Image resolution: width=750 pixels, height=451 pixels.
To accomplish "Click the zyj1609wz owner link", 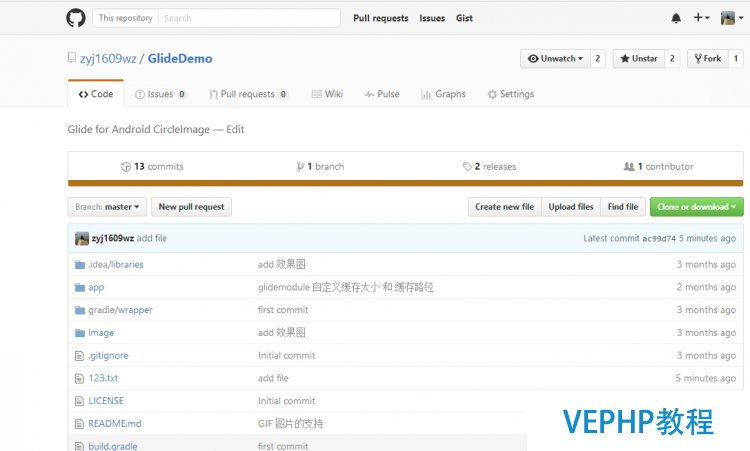I will [x=108, y=58].
